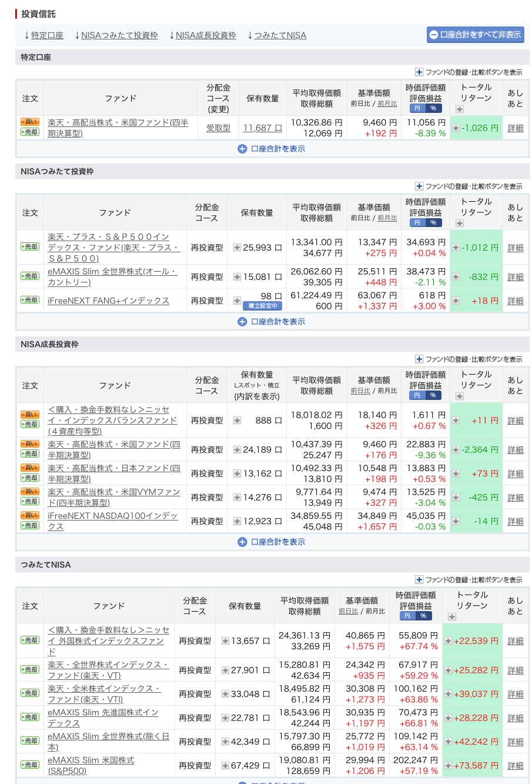The width and height of the screenshot is (532, 784).
Task: Switch つみたてNISA table valuation display to 円
Action: pyautogui.click(x=407, y=616)
